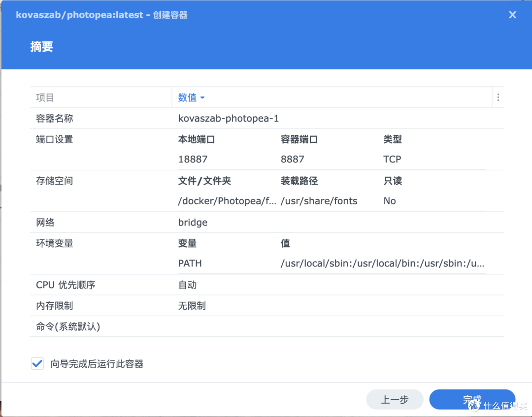This screenshot has width=532, height=417.
Task: Click the 完成 button
Action: click(x=472, y=399)
